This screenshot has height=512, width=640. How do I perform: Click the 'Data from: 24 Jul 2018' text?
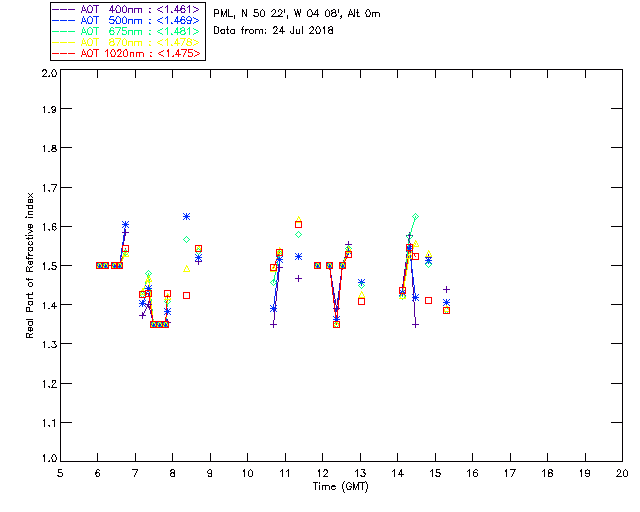click(273, 31)
